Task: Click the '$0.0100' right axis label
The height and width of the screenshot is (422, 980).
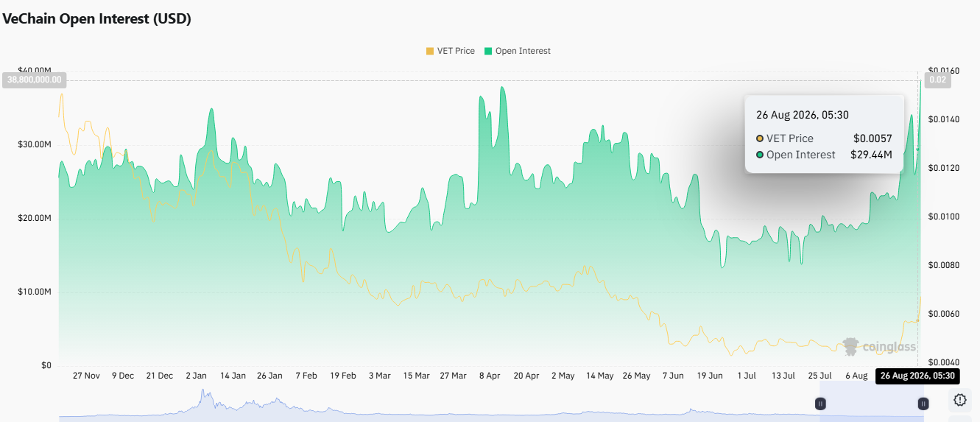Action: (x=945, y=217)
